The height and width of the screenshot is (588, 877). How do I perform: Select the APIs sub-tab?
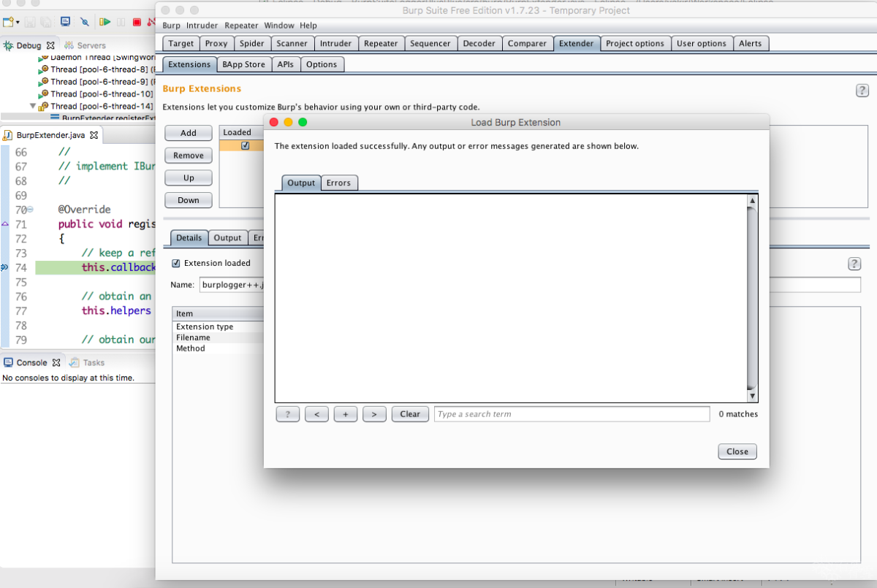coord(286,64)
